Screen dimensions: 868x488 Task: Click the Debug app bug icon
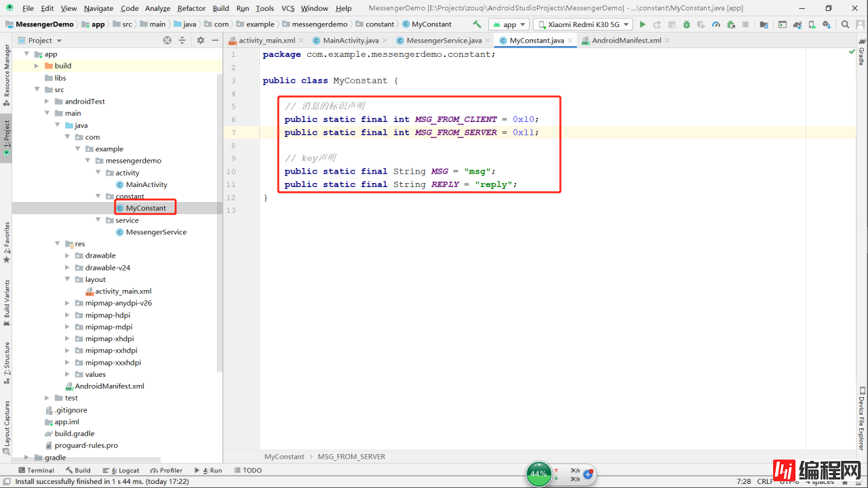tap(686, 24)
